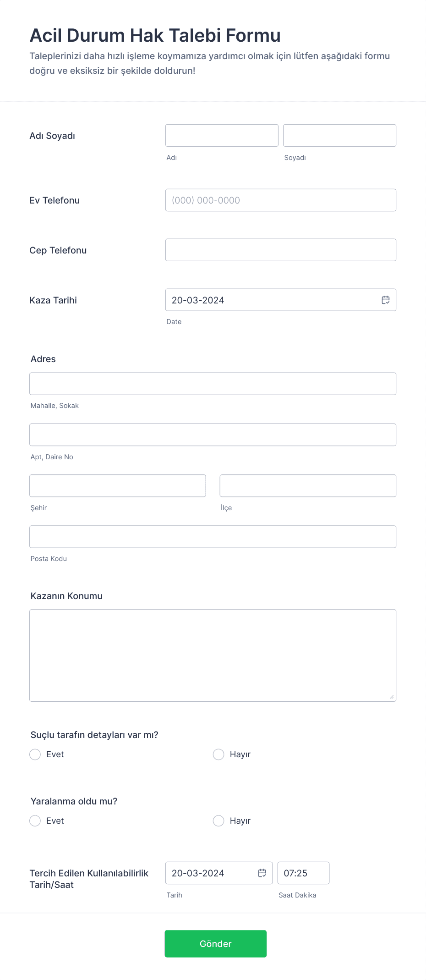
Task: Focus the Şehir city field
Action: tap(118, 486)
